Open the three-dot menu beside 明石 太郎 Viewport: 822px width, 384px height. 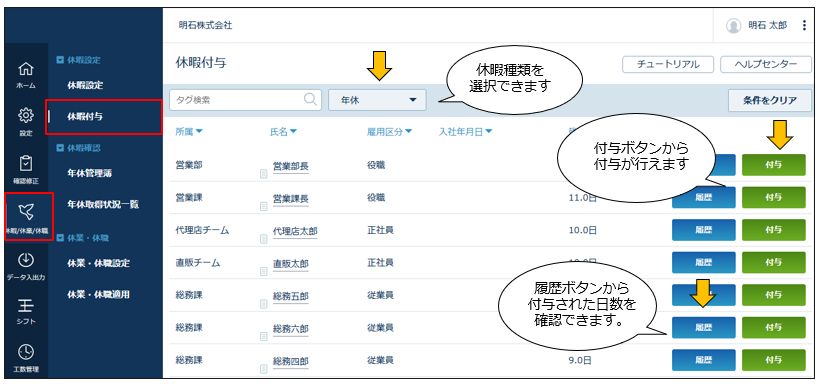tap(804, 25)
